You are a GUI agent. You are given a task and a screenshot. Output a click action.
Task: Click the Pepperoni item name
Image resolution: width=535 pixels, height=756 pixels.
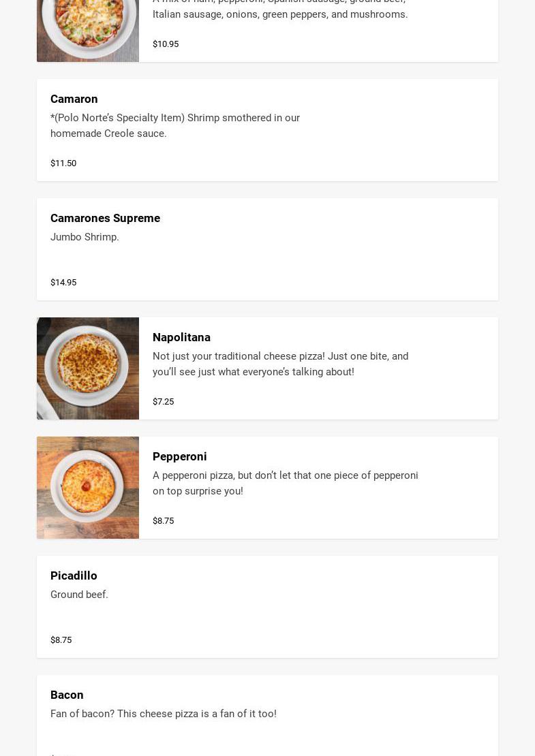coord(179,456)
